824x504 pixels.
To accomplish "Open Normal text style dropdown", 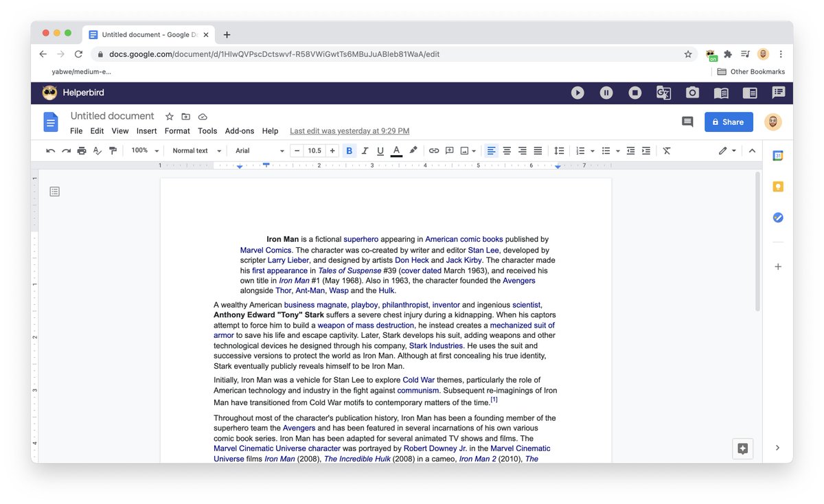I will [196, 151].
